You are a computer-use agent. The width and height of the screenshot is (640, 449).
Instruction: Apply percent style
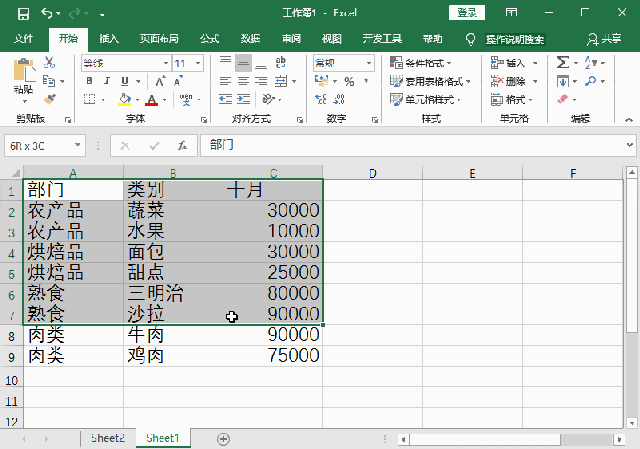[x=349, y=81]
